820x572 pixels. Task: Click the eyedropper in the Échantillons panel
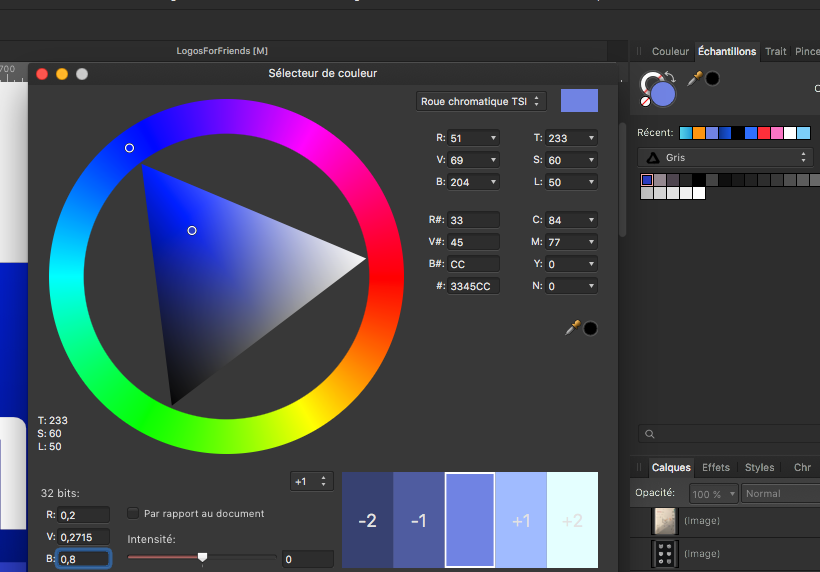click(694, 78)
